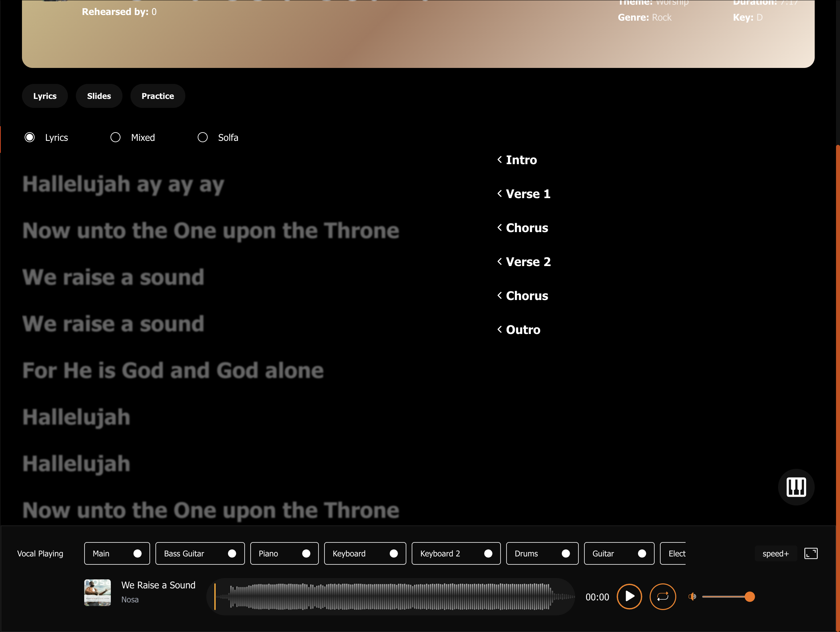Toggle the Guitar instrument track

[x=642, y=553]
